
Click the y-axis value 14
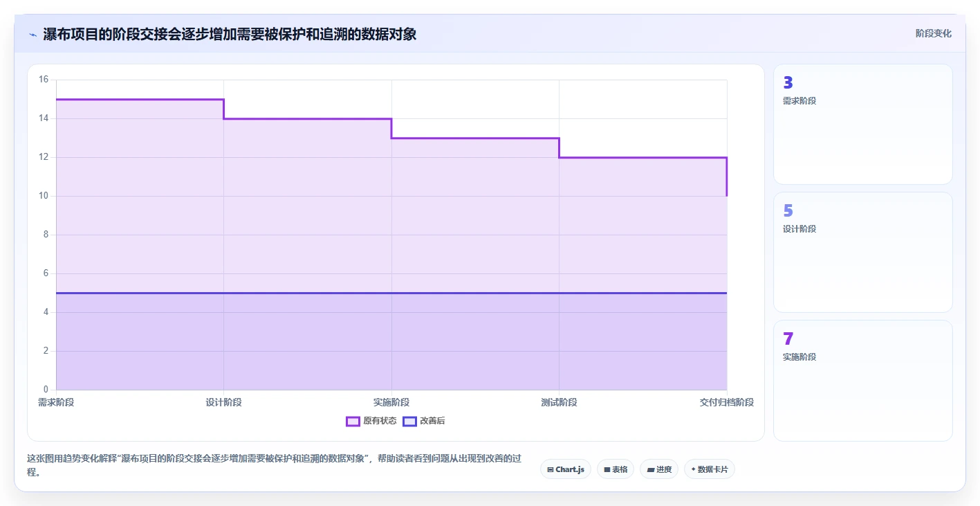(x=44, y=118)
